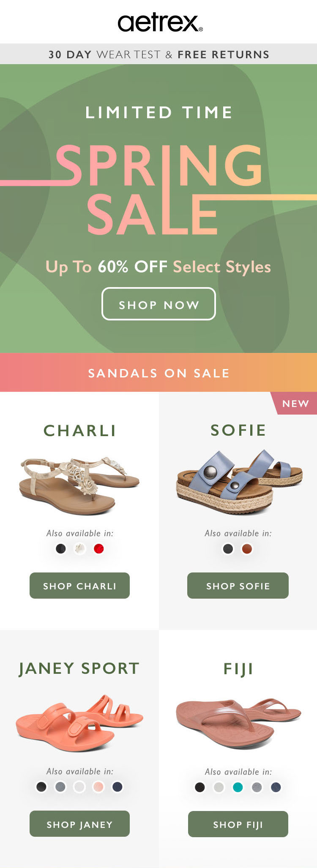Click the Shop Now button
Screen dimensions: 317x868
pyautogui.click(x=158, y=304)
